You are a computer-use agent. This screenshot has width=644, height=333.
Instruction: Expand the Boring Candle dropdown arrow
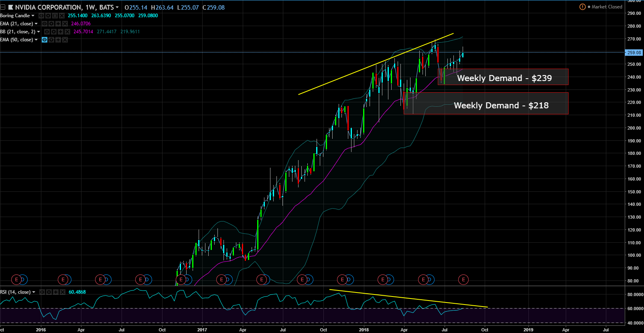33,16
